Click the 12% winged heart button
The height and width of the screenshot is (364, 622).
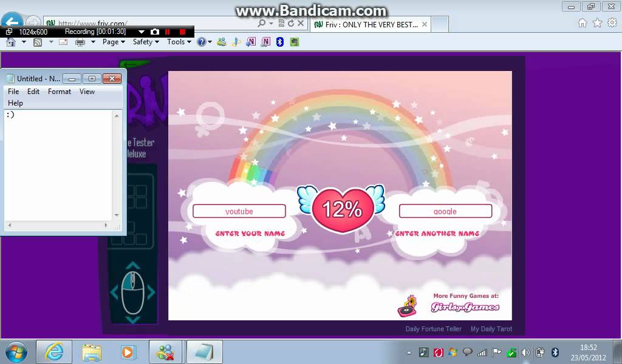point(341,209)
